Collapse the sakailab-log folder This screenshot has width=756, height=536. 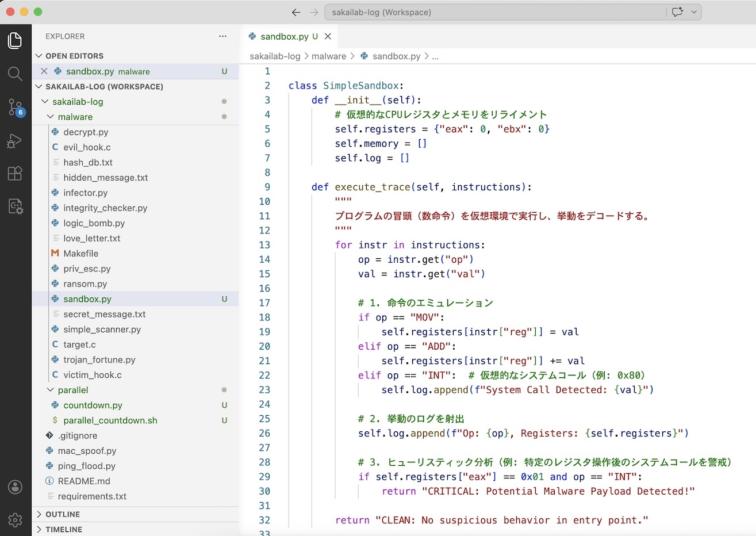pyautogui.click(x=136, y=102)
